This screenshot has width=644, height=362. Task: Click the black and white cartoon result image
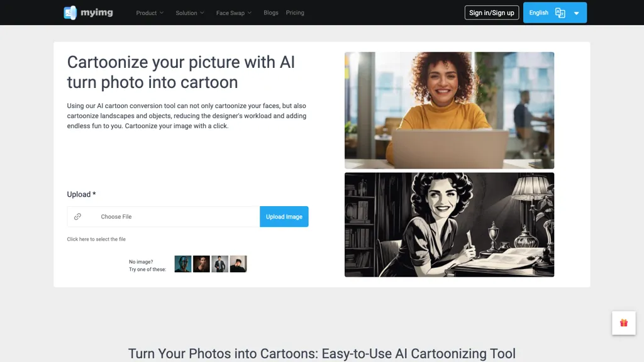(449, 224)
